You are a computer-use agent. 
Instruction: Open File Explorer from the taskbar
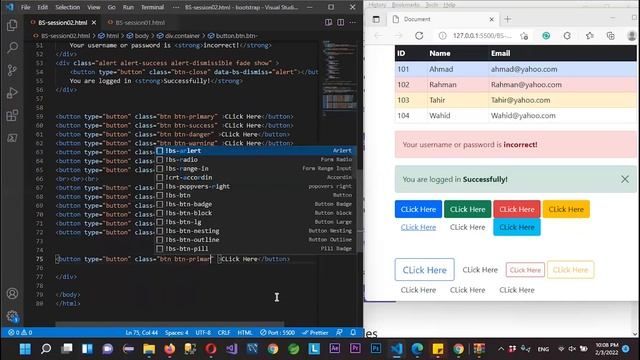pos(149,349)
